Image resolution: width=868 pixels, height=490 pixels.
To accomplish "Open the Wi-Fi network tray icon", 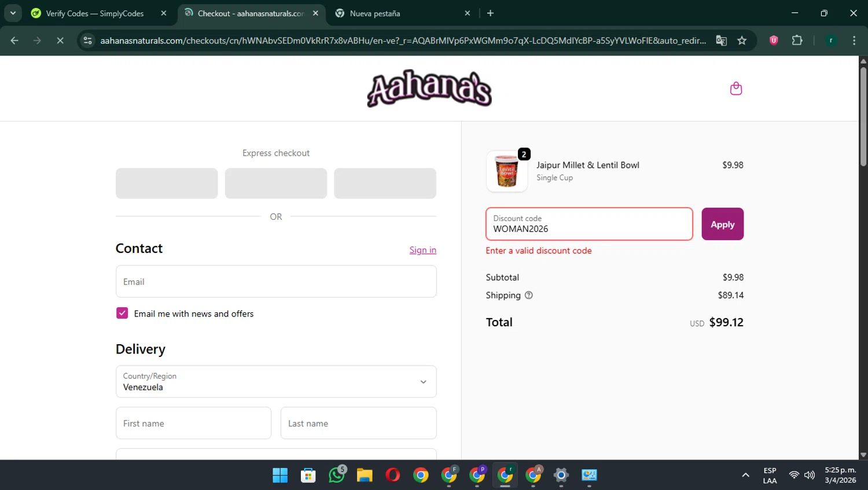I will (x=794, y=476).
